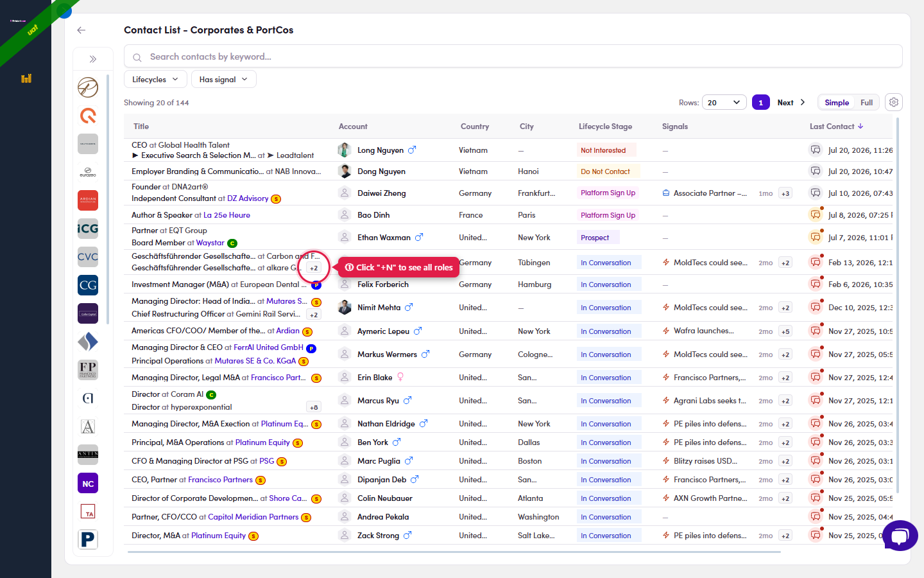Open the FerrAI United GmbH link
The height and width of the screenshot is (578, 924).
[x=268, y=347]
